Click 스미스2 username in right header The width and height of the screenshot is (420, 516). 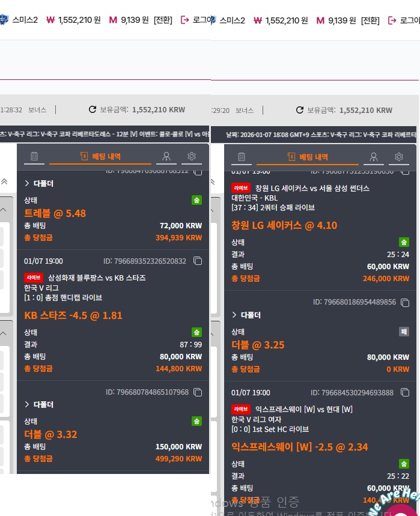tap(233, 21)
